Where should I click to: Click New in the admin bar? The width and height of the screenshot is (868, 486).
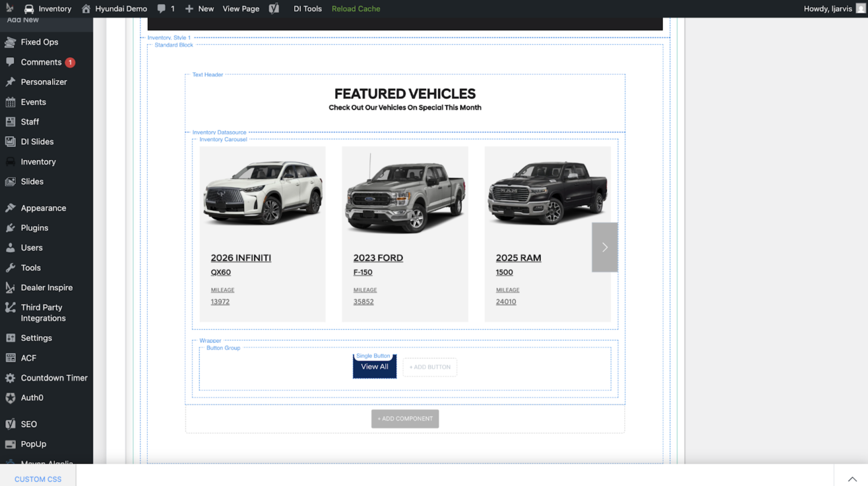tap(199, 8)
